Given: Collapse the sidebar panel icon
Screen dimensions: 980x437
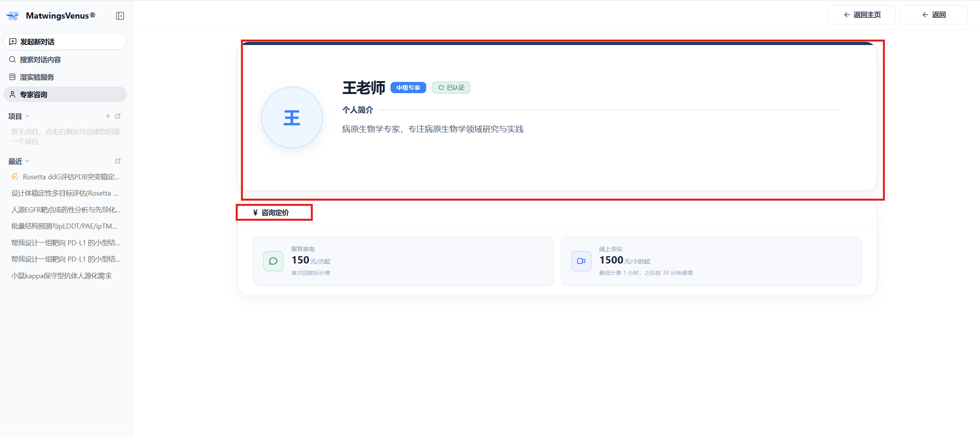Looking at the screenshot, I should (120, 16).
